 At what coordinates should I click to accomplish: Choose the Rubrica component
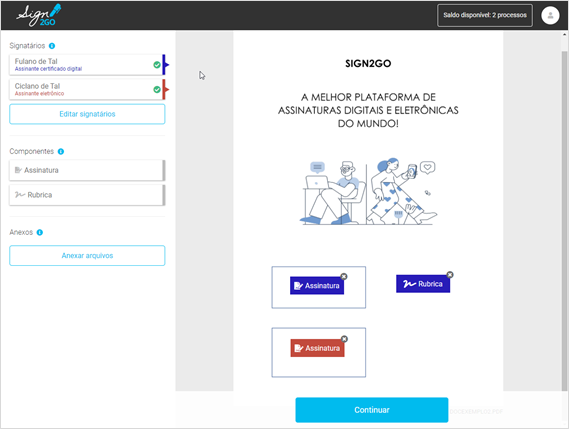pyautogui.click(x=87, y=195)
